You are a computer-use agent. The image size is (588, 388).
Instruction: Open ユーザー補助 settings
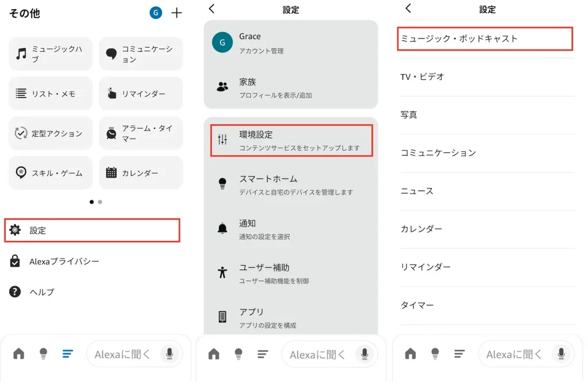(291, 274)
